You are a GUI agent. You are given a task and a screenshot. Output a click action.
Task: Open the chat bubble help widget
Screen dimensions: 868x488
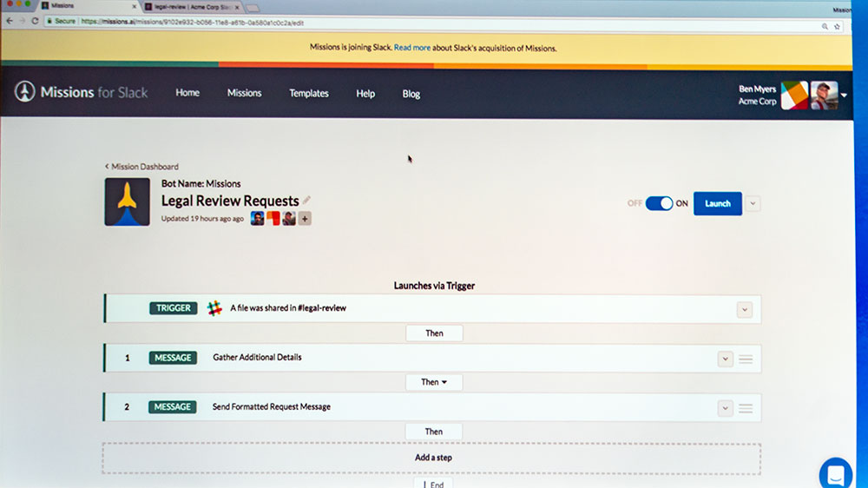(x=836, y=474)
